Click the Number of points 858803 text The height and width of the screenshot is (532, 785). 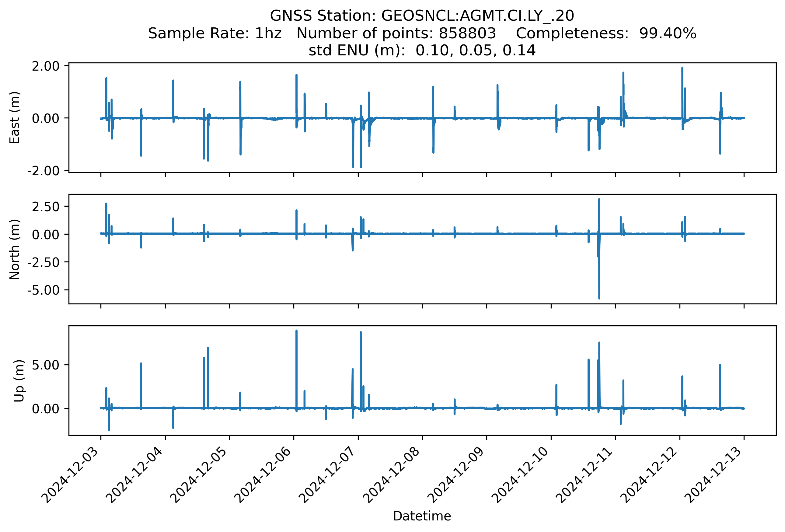pos(396,33)
